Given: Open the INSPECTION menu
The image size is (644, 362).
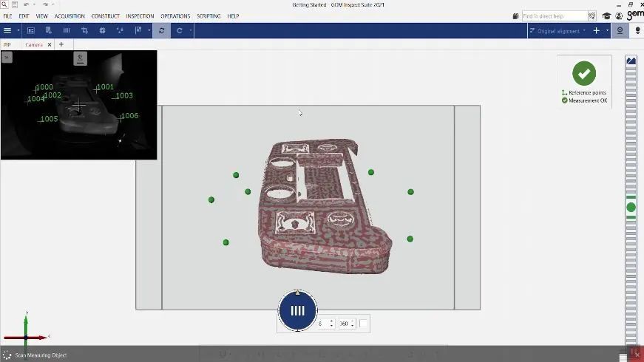Looking at the screenshot, I should (140, 16).
